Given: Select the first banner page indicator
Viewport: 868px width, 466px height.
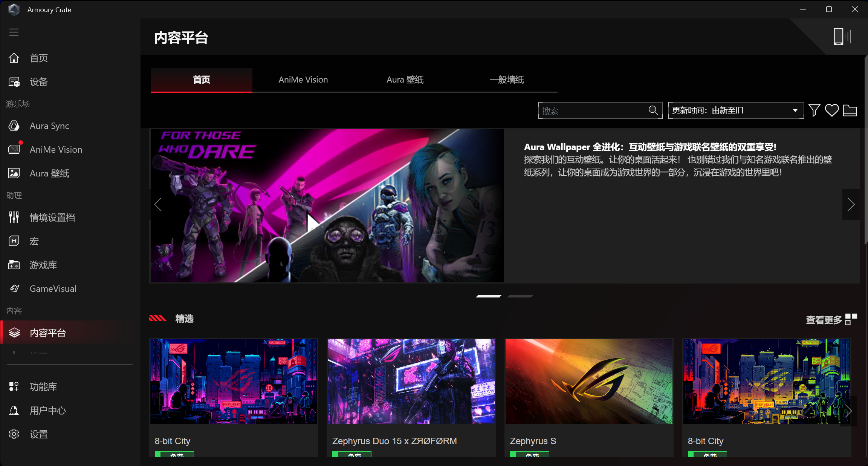Looking at the screenshot, I should [x=489, y=296].
